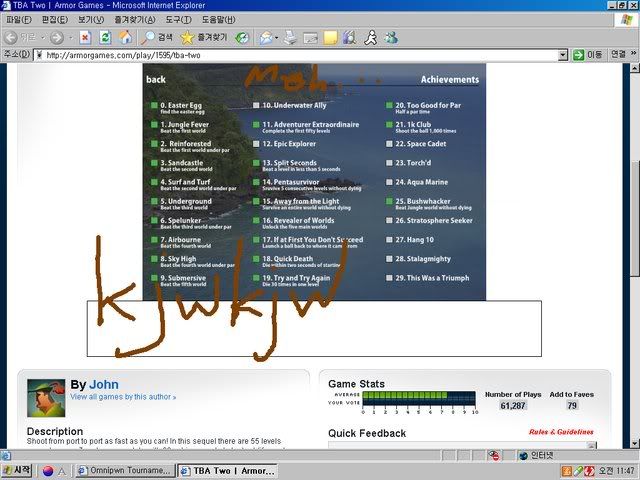Click the Print toolbar icon
This screenshot has height=480, width=640.
click(290, 37)
